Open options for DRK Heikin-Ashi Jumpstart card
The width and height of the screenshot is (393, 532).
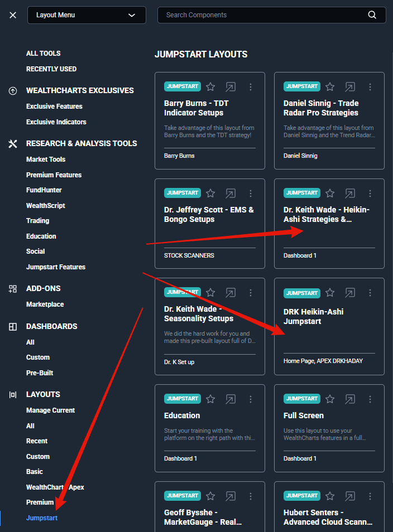(x=370, y=292)
